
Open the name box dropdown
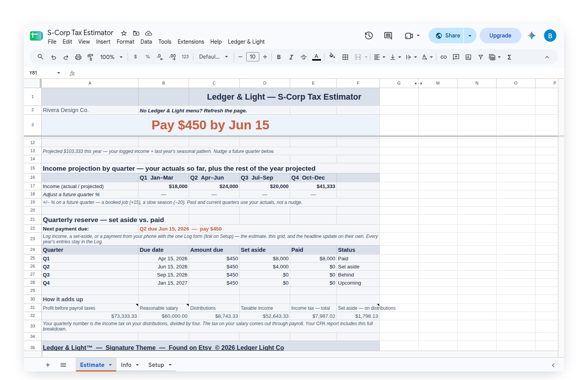[59, 73]
